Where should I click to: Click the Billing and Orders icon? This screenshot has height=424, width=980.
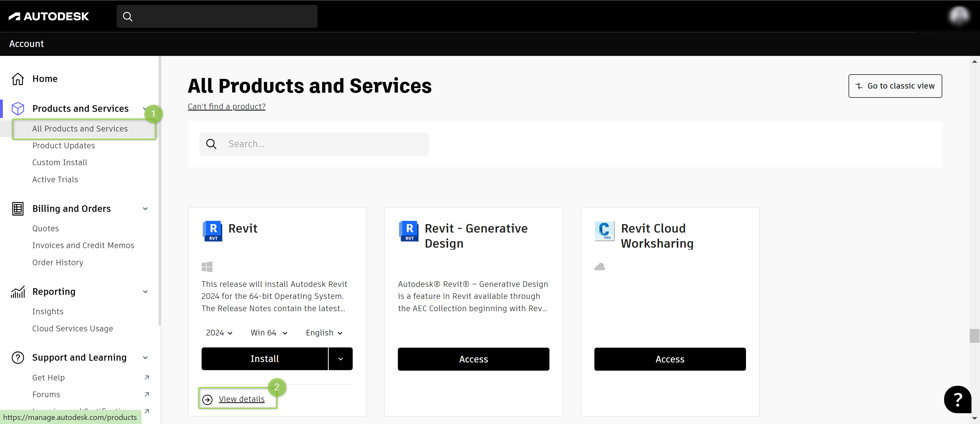(x=18, y=209)
